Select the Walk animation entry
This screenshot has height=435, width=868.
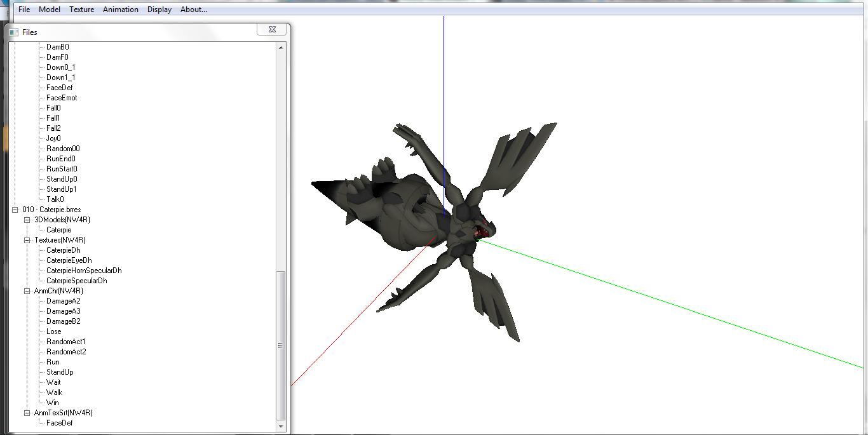54,392
